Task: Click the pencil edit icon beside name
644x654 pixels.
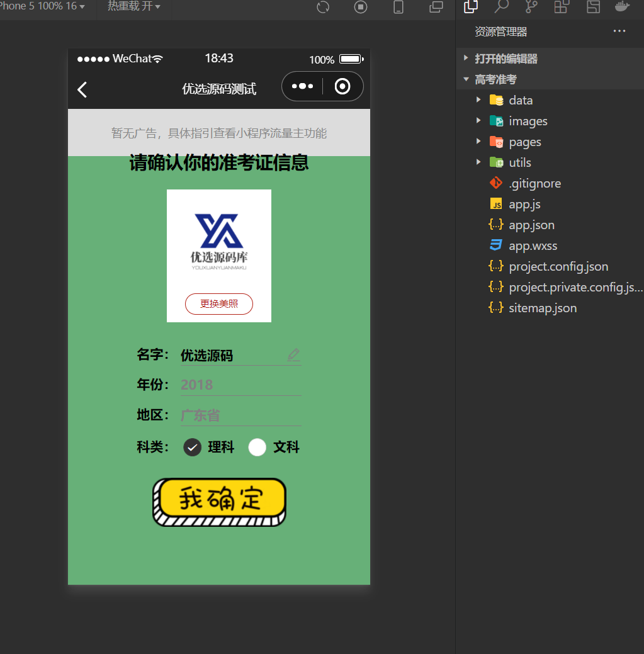Action: click(x=293, y=354)
